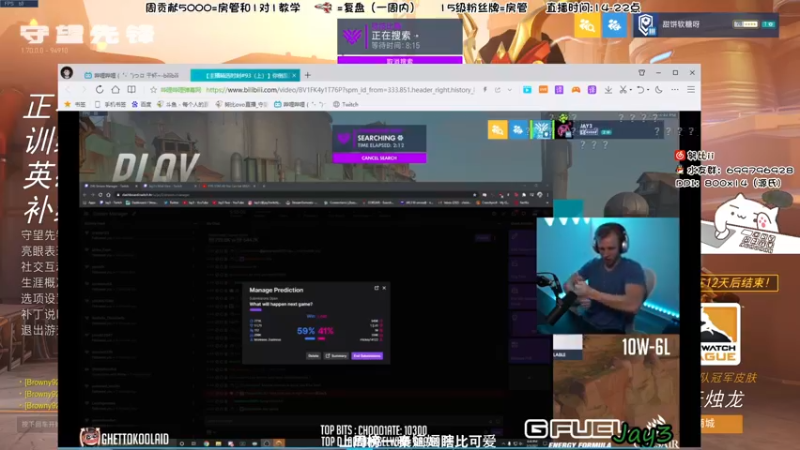Click the yellow group icon in game header

(x=587, y=24)
